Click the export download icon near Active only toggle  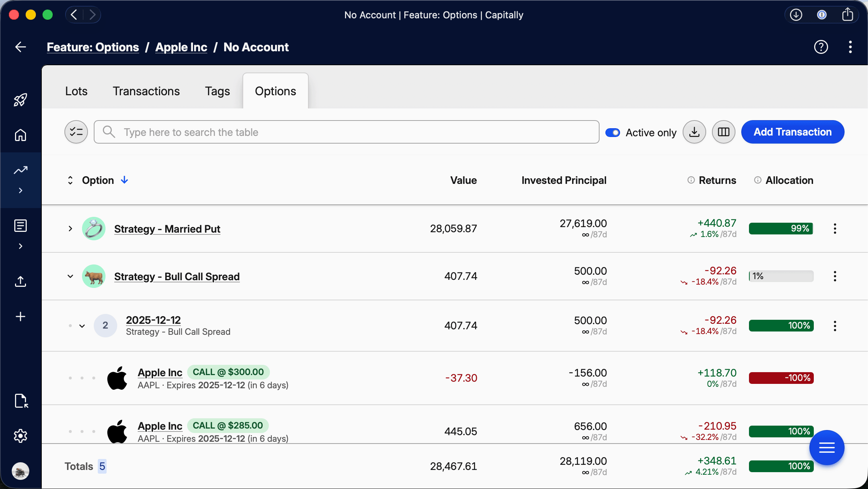pos(694,132)
